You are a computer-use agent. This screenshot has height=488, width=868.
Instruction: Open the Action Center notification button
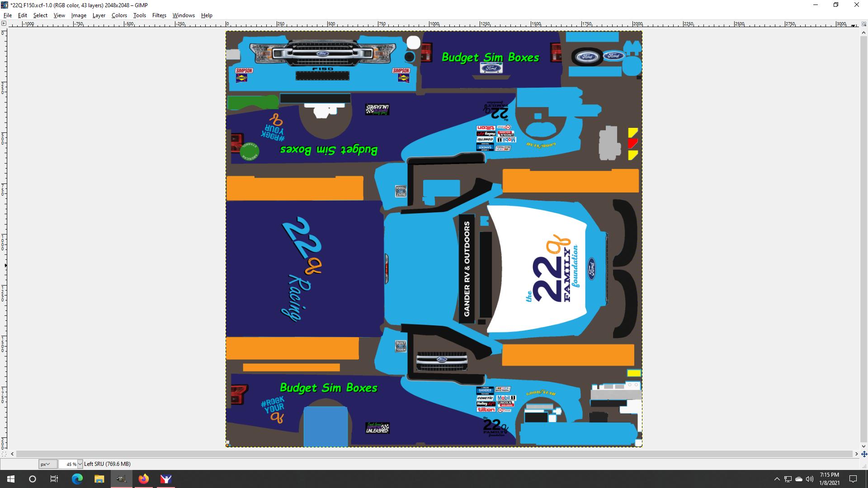coord(852,479)
